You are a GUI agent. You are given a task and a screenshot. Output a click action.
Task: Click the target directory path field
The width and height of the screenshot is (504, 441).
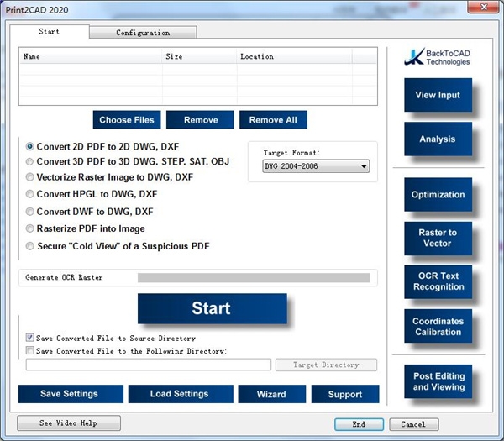[x=149, y=365]
